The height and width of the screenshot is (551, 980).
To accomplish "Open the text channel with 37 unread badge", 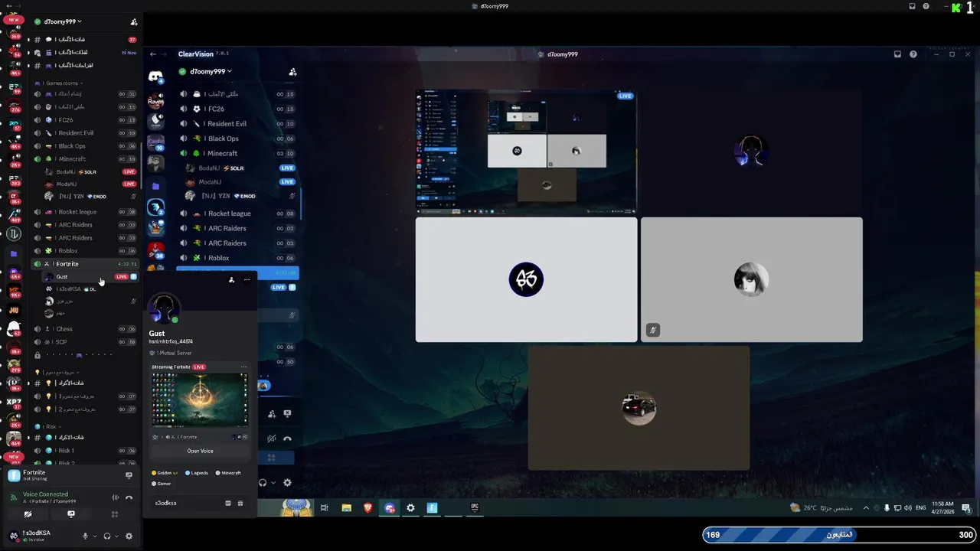I will [84, 39].
